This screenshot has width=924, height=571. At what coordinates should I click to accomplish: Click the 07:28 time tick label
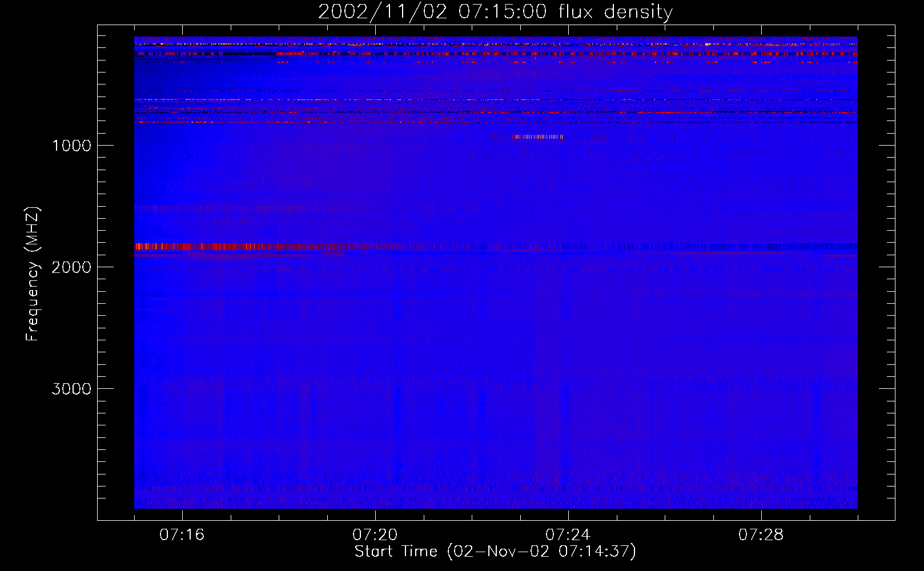[761, 534]
